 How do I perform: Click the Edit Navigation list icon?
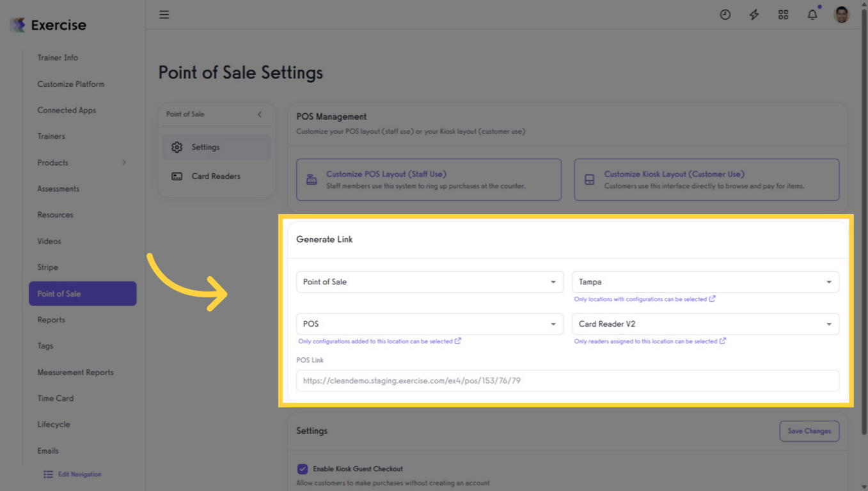pyautogui.click(x=47, y=474)
